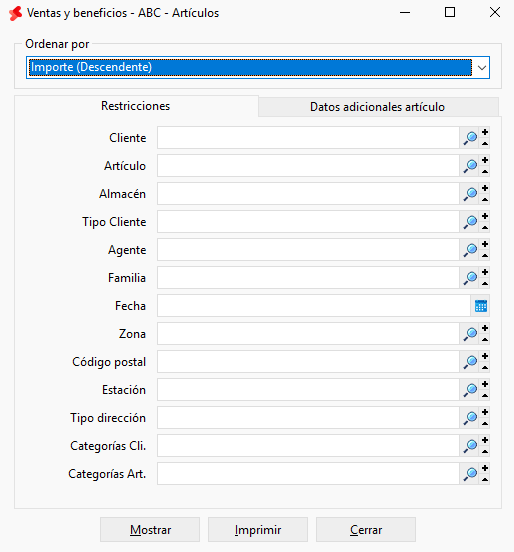The image size is (514, 552).
Task: Select the Importe (Descendente) combo box
Action: (x=258, y=67)
